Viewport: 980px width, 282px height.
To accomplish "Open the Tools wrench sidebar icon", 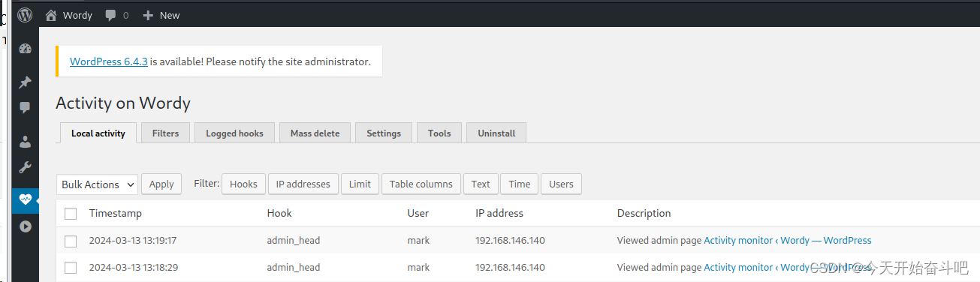I will pos(26,167).
